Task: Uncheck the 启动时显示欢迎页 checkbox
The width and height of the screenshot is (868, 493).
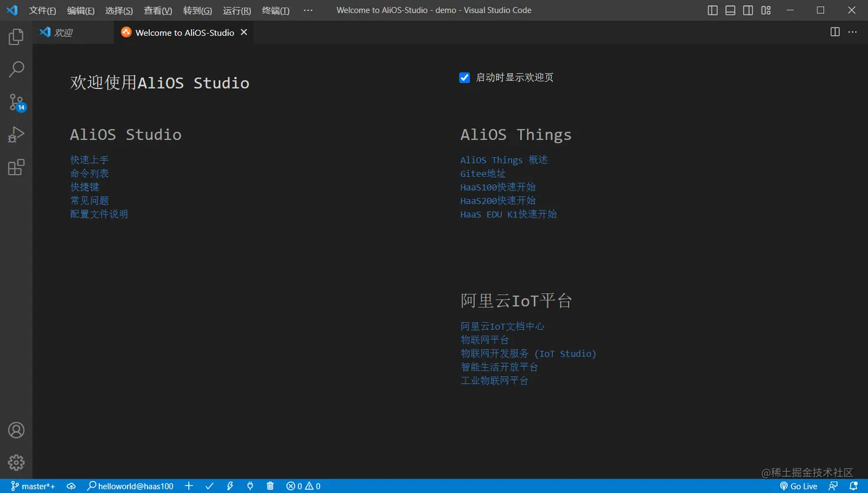Action: tap(464, 77)
